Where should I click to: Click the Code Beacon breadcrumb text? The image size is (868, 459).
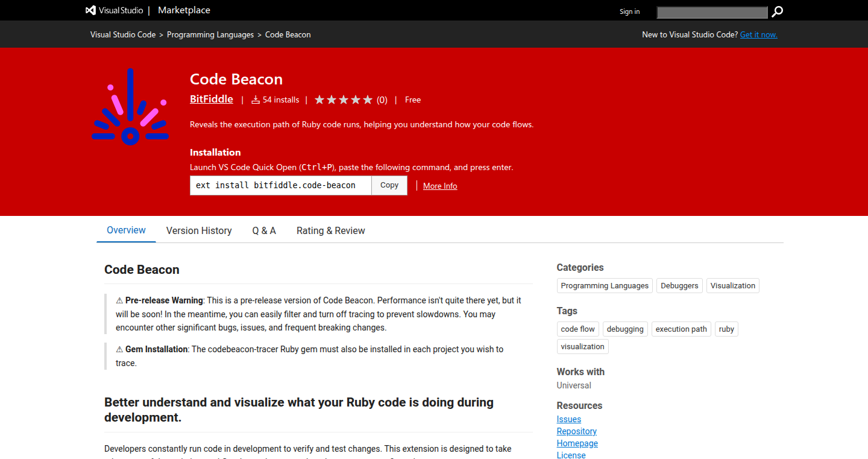[x=288, y=34]
